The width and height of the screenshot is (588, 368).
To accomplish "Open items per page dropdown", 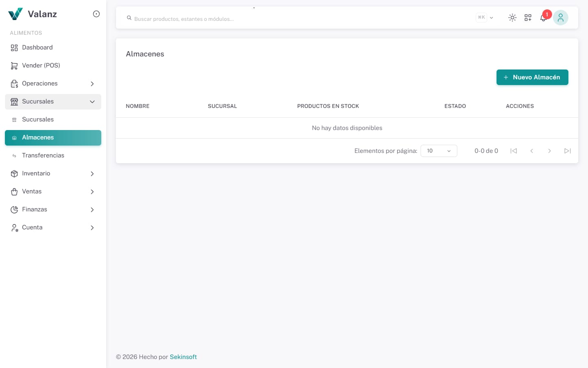I will click(x=439, y=151).
